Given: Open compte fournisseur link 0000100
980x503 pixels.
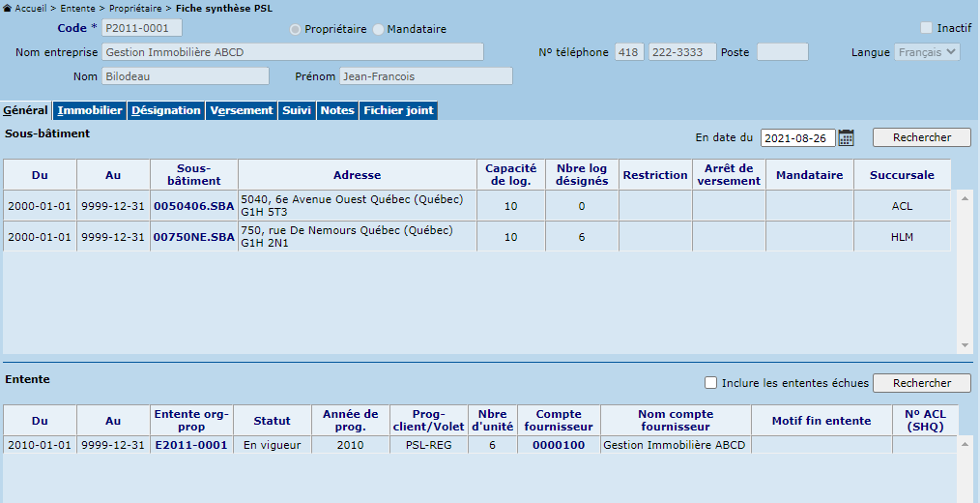Looking at the screenshot, I should (x=558, y=445).
